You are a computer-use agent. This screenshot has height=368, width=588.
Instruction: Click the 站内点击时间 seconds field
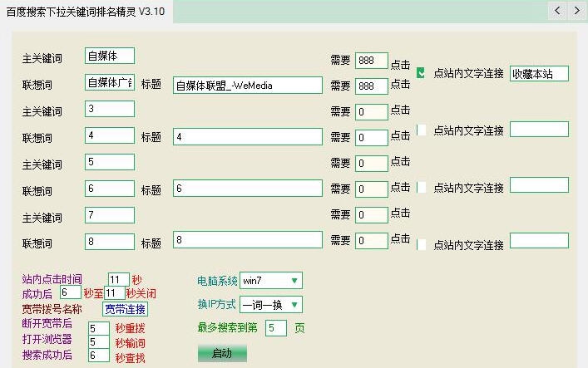(118, 280)
